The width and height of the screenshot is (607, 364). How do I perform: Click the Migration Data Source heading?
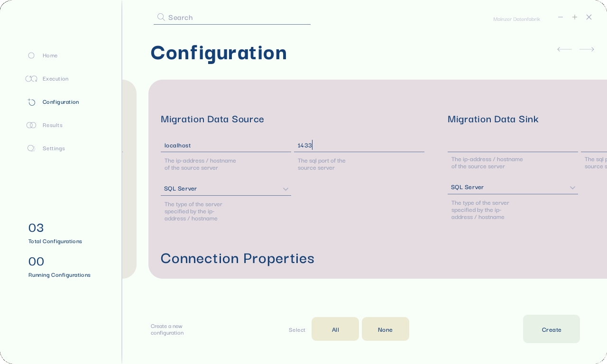click(x=212, y=119)
